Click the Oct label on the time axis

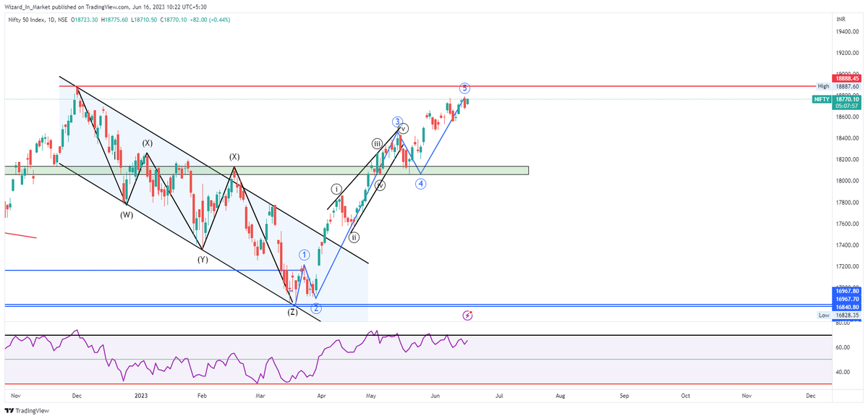tap(685, 396)
